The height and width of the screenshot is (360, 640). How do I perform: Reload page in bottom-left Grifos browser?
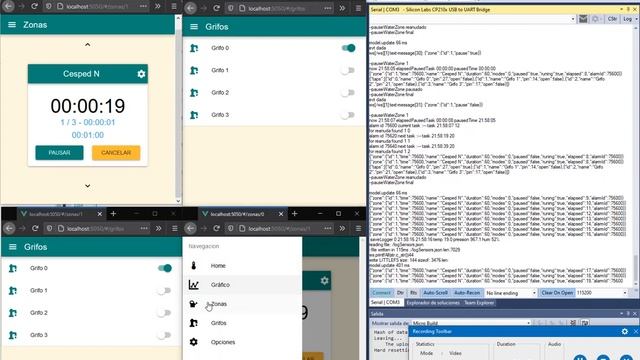(x=35, y=229)
